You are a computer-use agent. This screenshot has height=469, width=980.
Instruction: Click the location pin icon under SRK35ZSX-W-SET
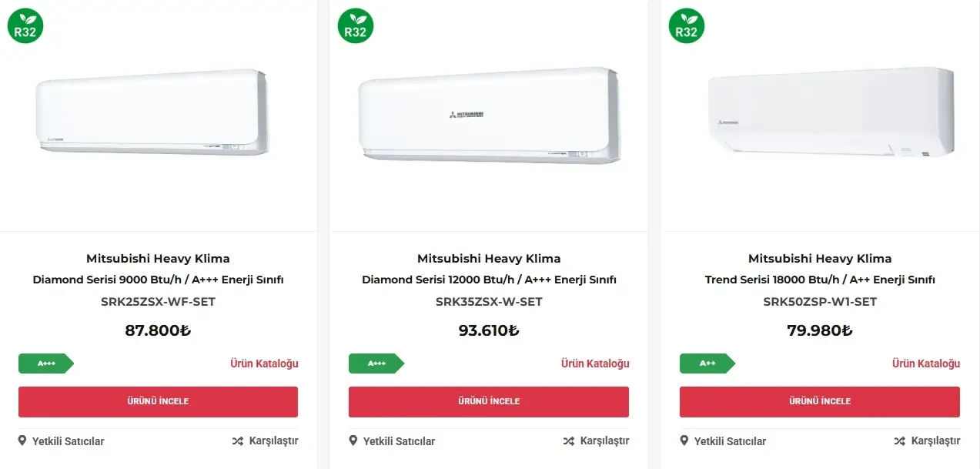353,441
